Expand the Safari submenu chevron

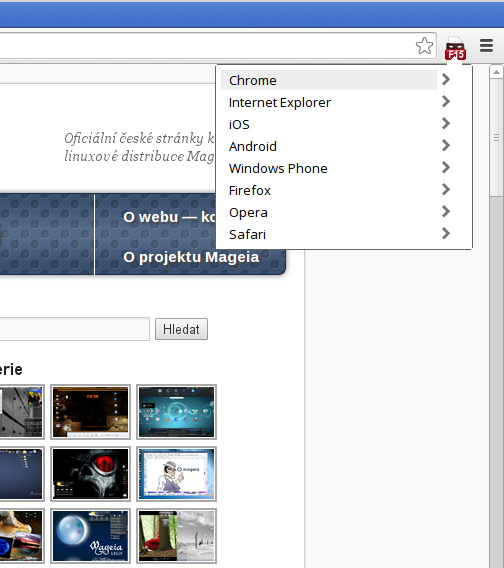[x=446, y=234]
